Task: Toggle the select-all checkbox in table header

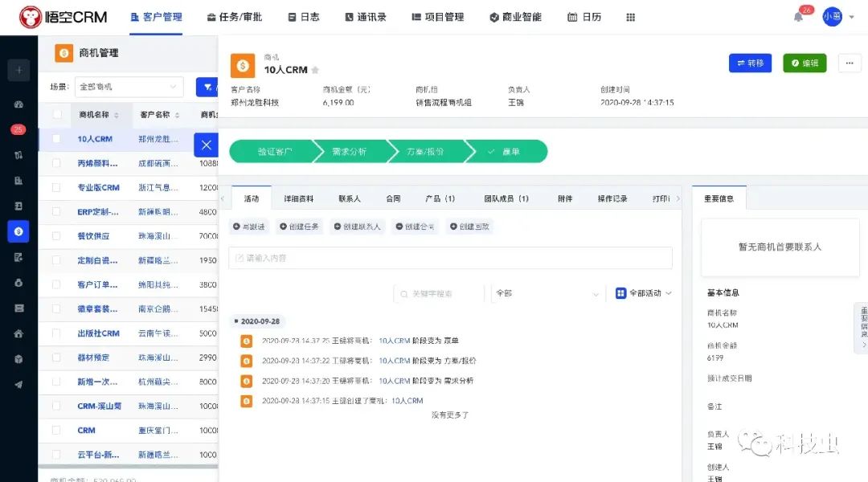Action: click(57, 115)
